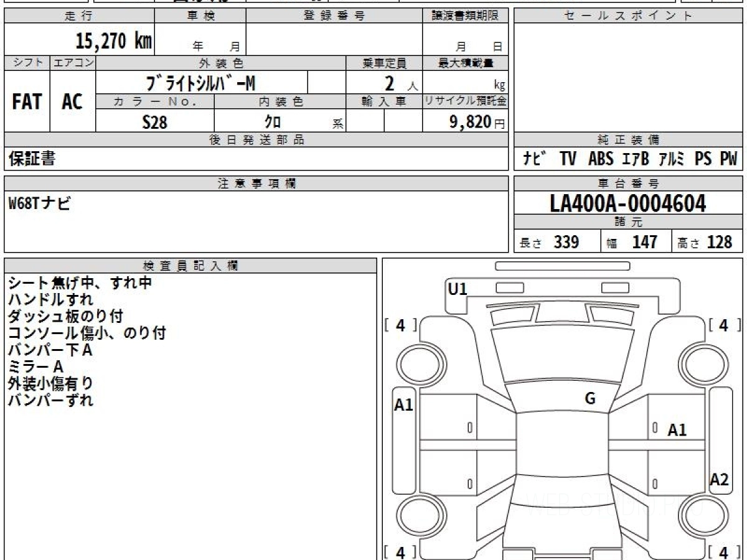Select the 乗車定員 header
Screen dimensions: 747x560
tap(384, 63)
